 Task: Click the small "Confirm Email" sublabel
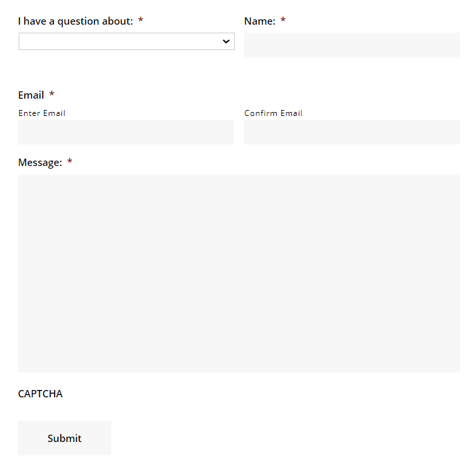[273, 113]
